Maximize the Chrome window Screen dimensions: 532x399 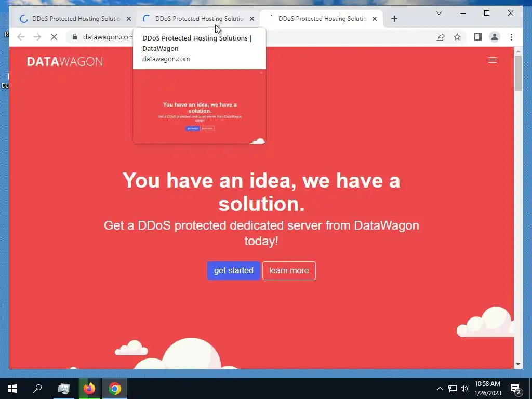(486, 13)
